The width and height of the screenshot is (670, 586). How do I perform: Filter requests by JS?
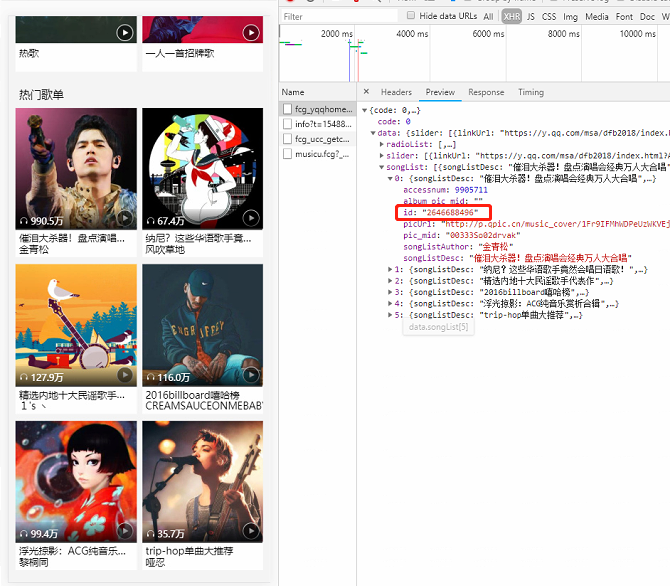tap(531, 16)
